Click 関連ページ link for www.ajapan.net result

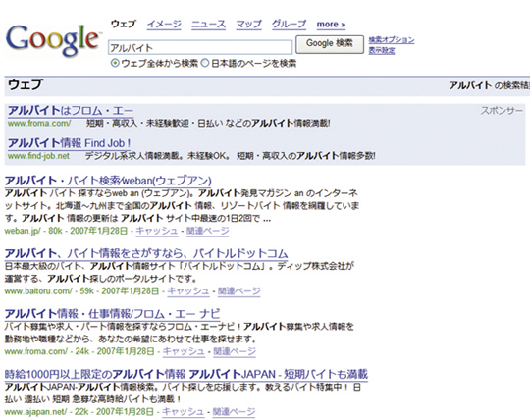tap(234, 412)
